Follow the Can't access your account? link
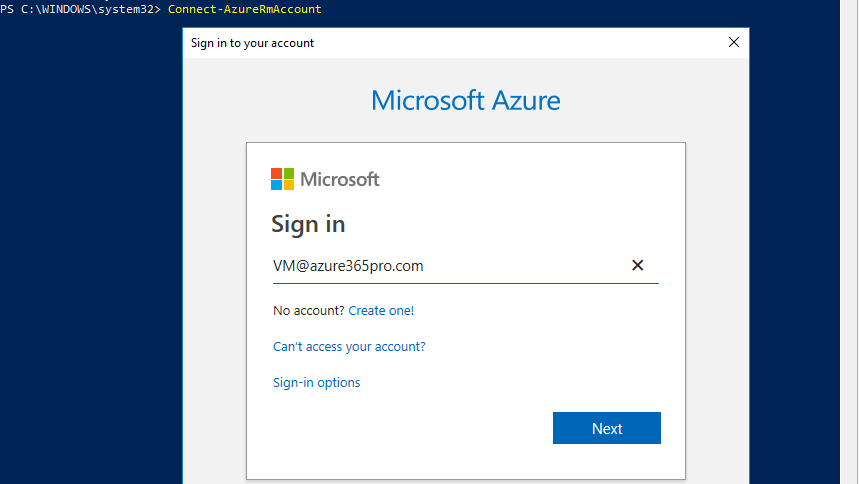The width and height of the screenshot is (859, 484). point(349,346)
